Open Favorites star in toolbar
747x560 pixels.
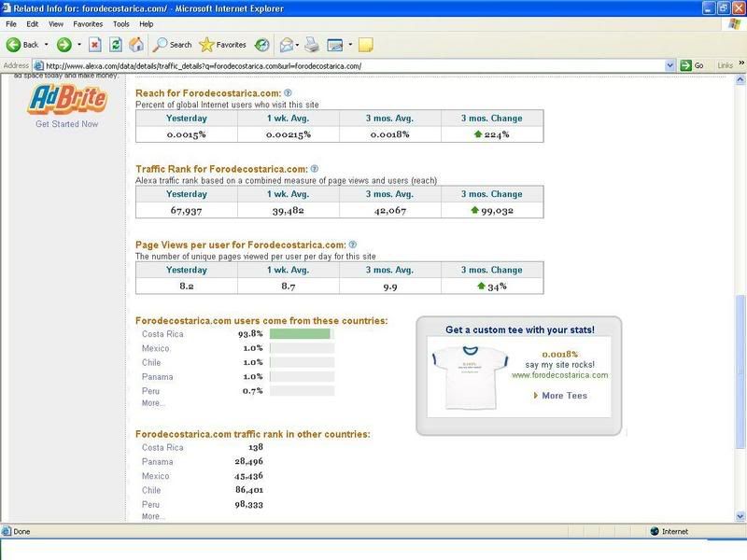click(222, 45)
